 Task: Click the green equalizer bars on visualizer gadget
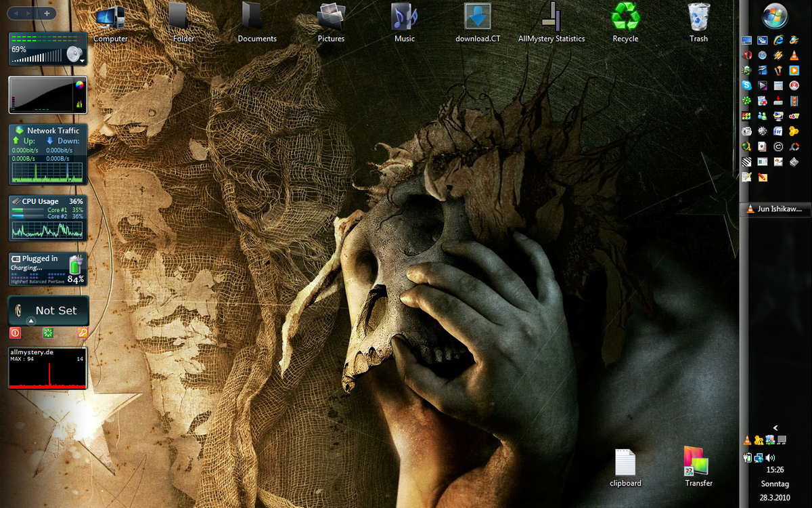pos(80,104)
